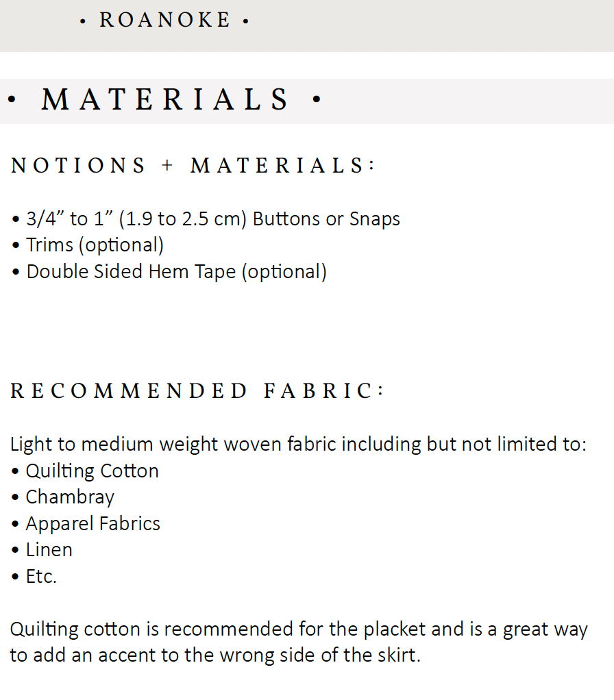Select the Linen bullet item

[49, 550]
